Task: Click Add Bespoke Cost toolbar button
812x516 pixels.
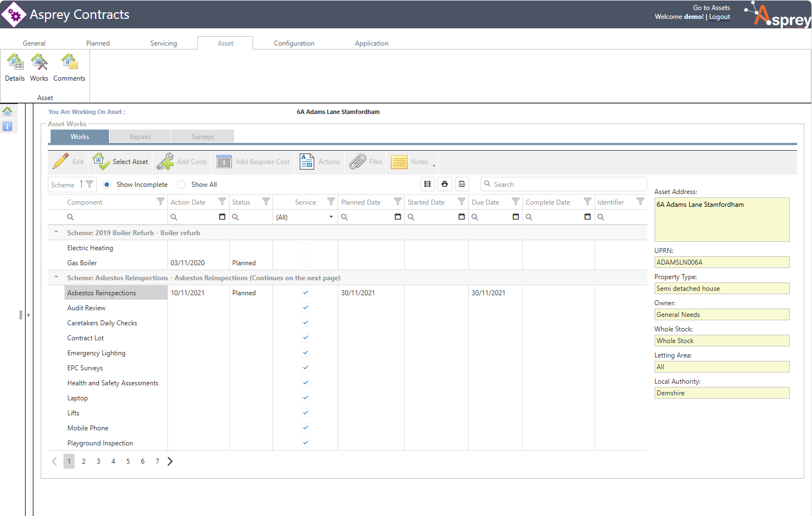Action: (253, 162)
